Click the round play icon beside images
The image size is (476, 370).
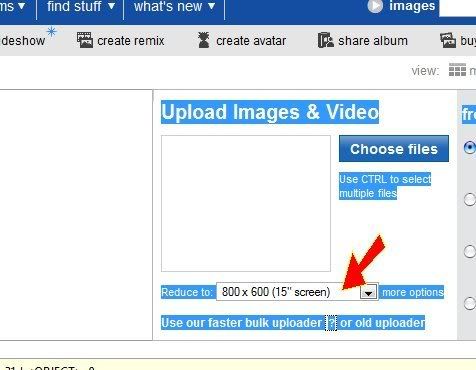[x=375, y=6]
